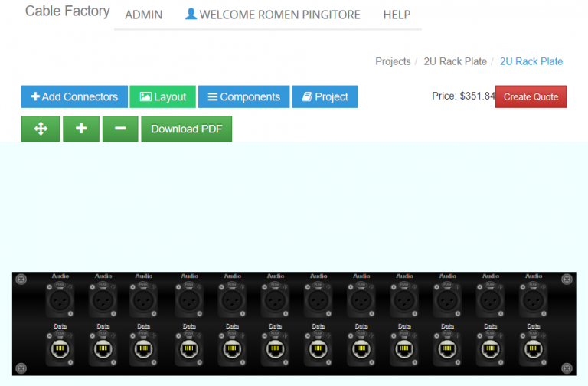Select the fifth Data RJ45 connector
This screenshot has height=386, width=588.
pos(233,348)
